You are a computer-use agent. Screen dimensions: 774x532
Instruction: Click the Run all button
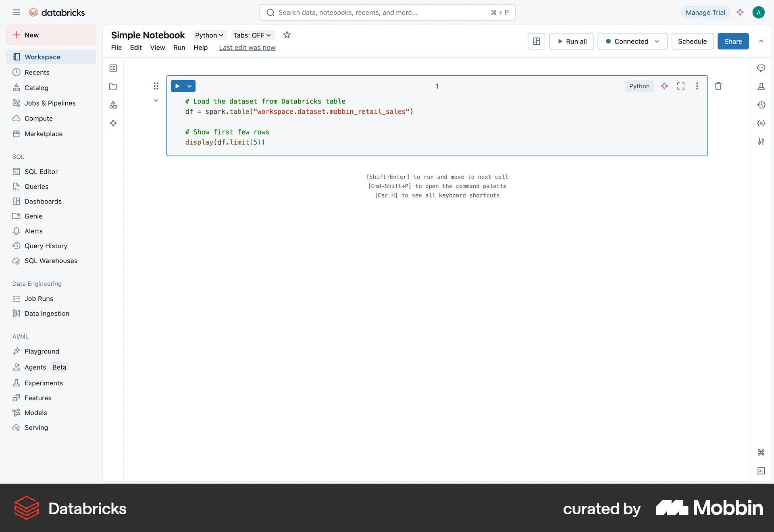click(571, 41)
